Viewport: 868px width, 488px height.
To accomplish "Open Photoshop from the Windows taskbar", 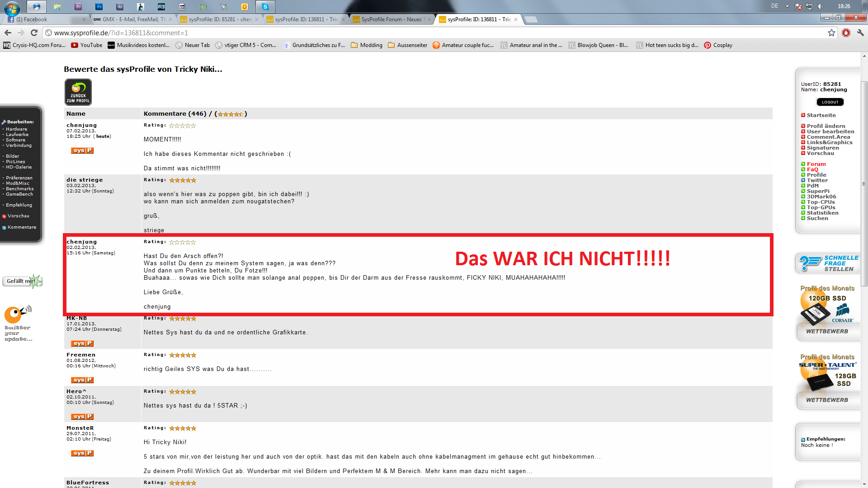I will (x=99, y=7).
